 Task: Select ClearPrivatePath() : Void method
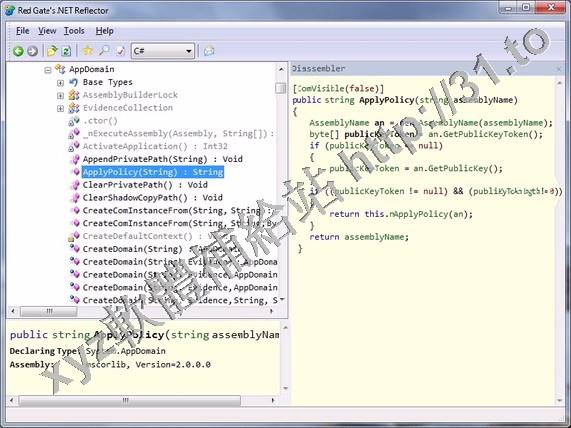(145, 185)
